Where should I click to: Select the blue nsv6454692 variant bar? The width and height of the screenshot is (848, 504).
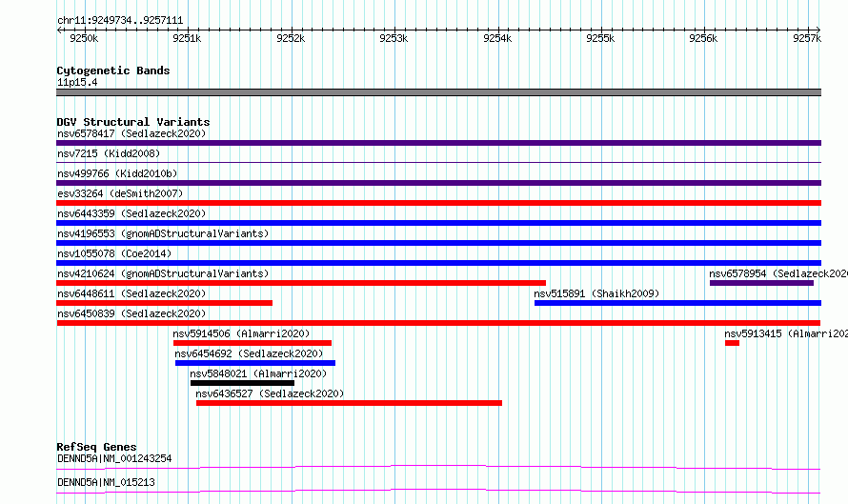[x=255, y=363]
